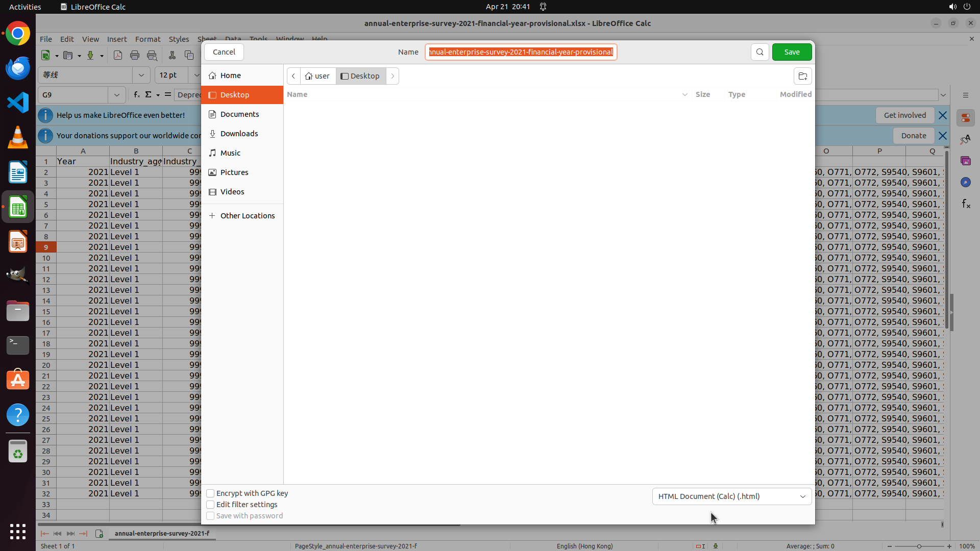Open the Function Wizard icon
980x551 pixels.
point(136,94)
